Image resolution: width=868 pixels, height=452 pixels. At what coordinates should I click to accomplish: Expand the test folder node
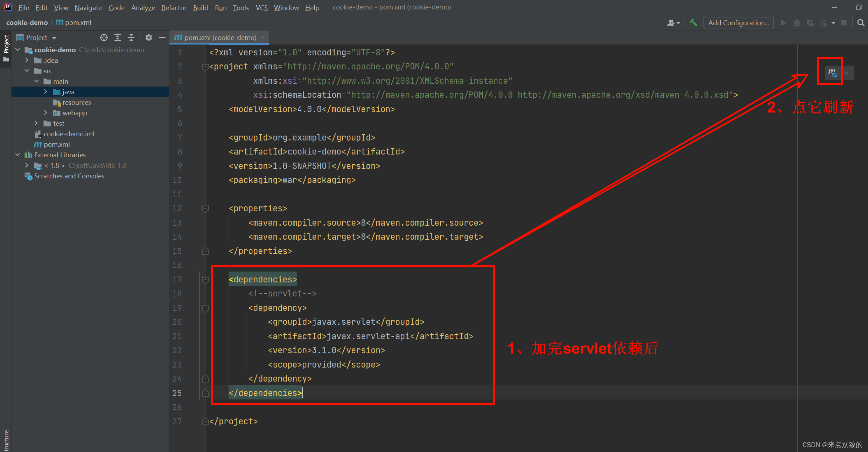click(x=36, y=123)
